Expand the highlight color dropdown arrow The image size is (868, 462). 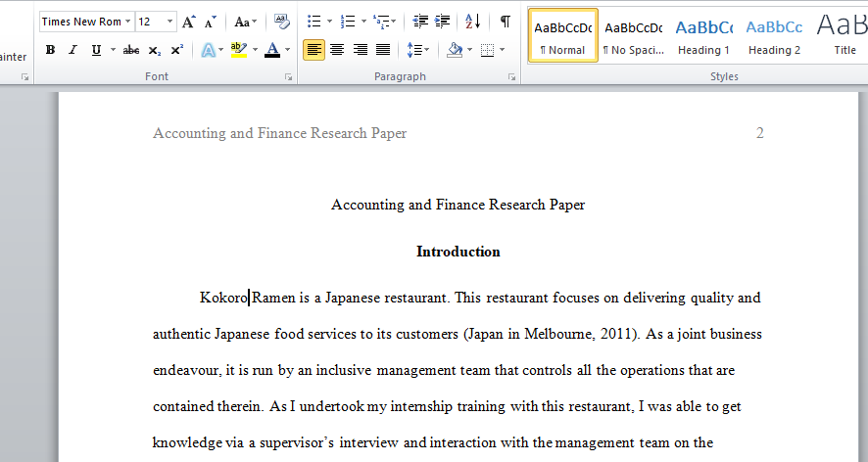click(x=255, y=50)
